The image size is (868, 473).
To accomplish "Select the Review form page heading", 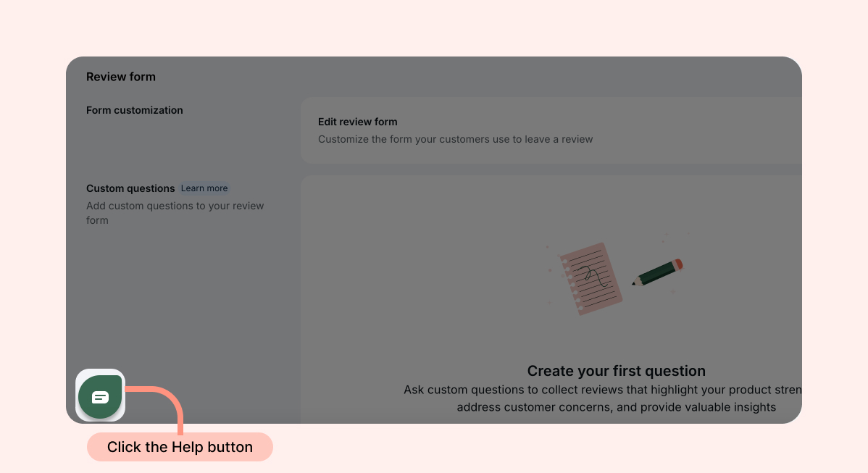I will pyautogui.click(x=121, y=77).
